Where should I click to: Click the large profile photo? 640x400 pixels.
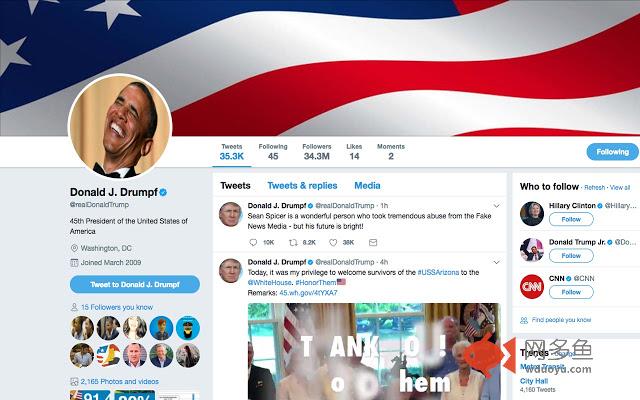click(x=120, y=126)
